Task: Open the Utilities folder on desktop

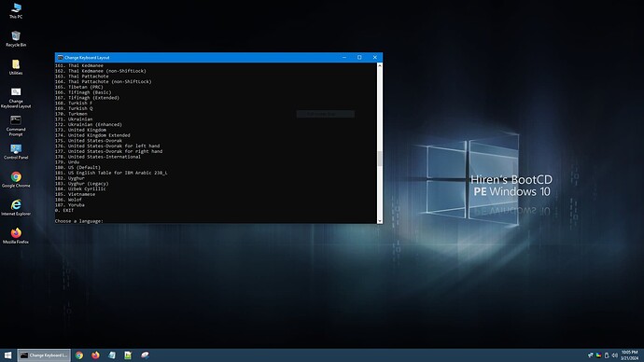Action: tap(16, 67)
